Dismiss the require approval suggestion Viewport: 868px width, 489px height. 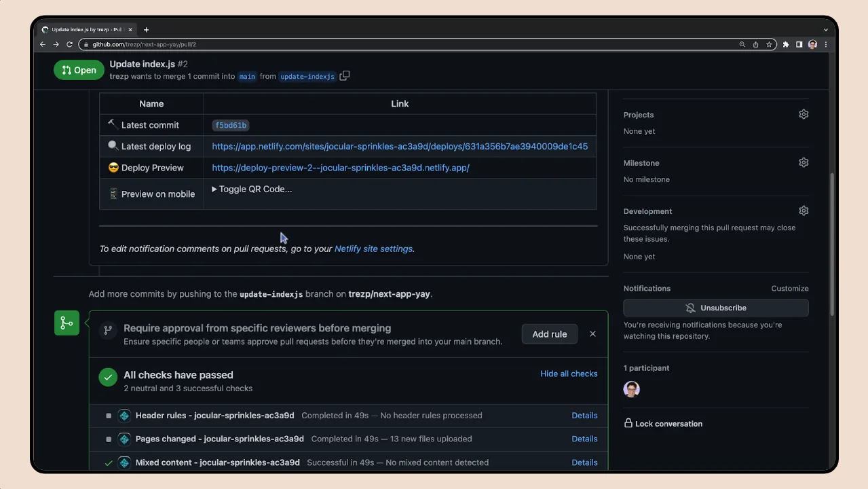click(592, 334)
